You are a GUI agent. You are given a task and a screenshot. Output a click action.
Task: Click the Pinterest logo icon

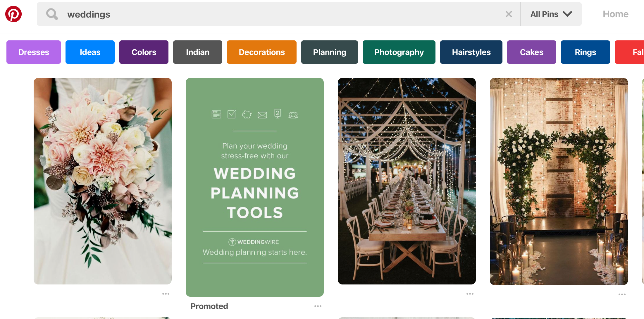point(13,14)
